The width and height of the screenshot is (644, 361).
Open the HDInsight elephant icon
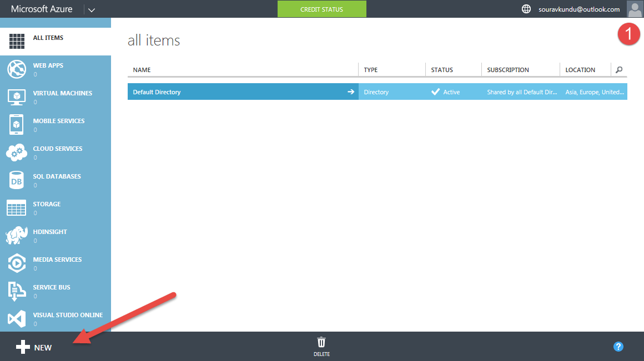(17, 236)
